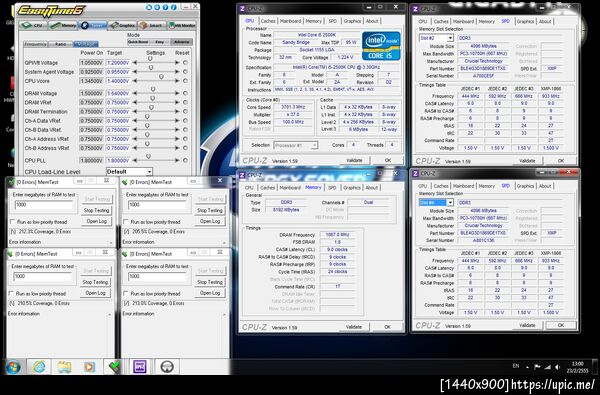Image resolution: width=600 pixels, height=395 pixels.
Task: Click the purple CPU-Z taskbar icon
Action: click(140, 367)
